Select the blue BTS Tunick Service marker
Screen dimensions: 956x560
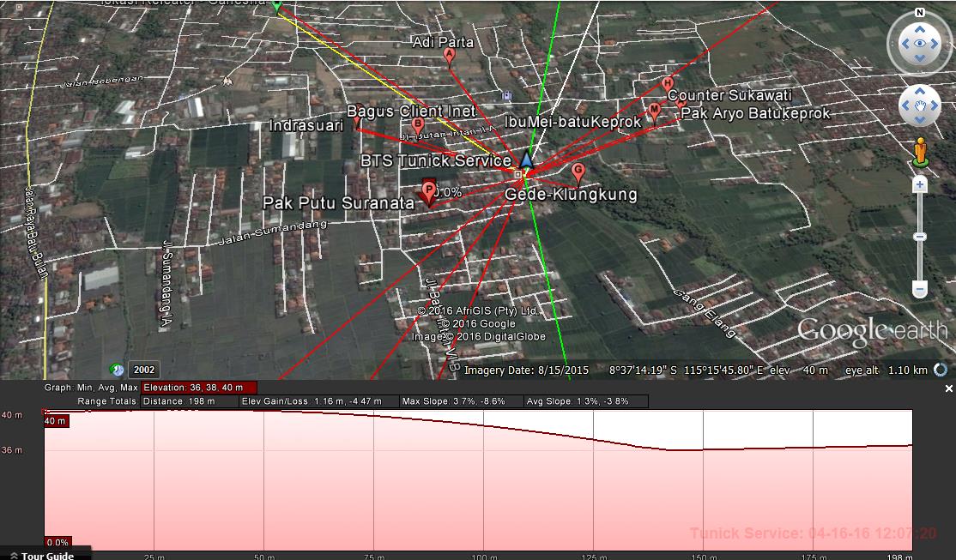(x=526, y=160)
